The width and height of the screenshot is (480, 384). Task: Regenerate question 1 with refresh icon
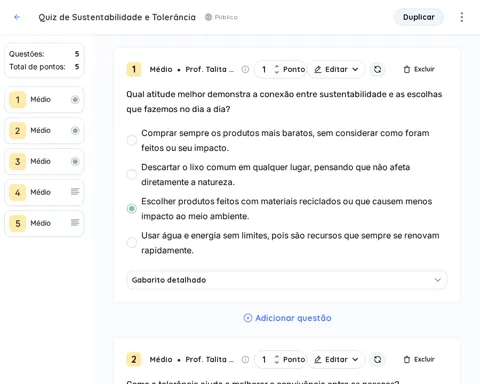[x=377, y=69]
